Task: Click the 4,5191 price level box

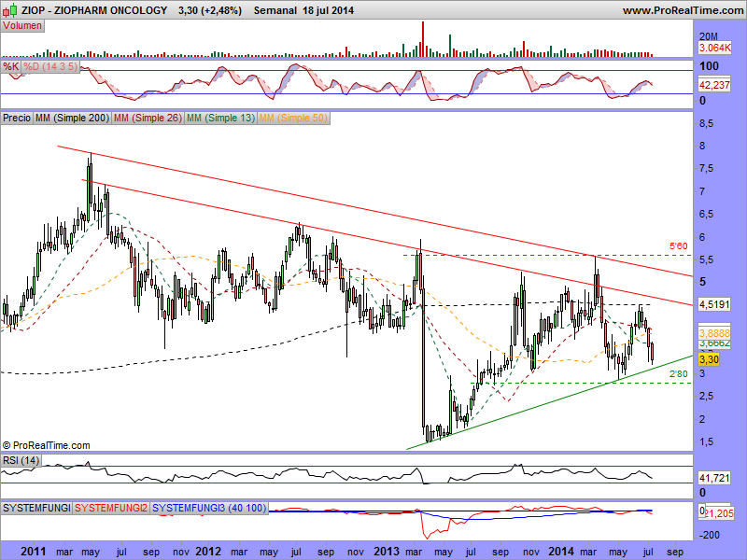Action: pyautogui.click(x=714, y=304)
